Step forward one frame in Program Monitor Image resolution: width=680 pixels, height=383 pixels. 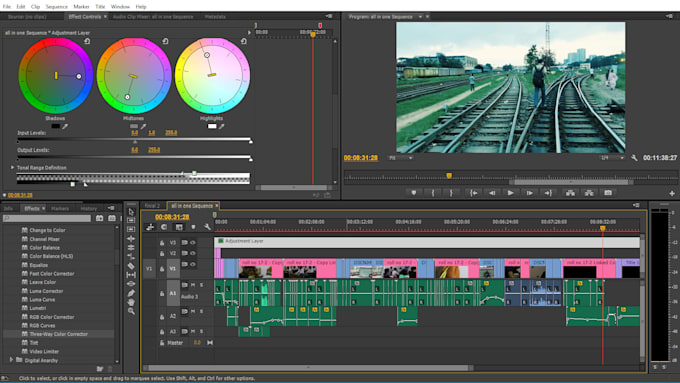pyautogui.click(x=530, y=193)
